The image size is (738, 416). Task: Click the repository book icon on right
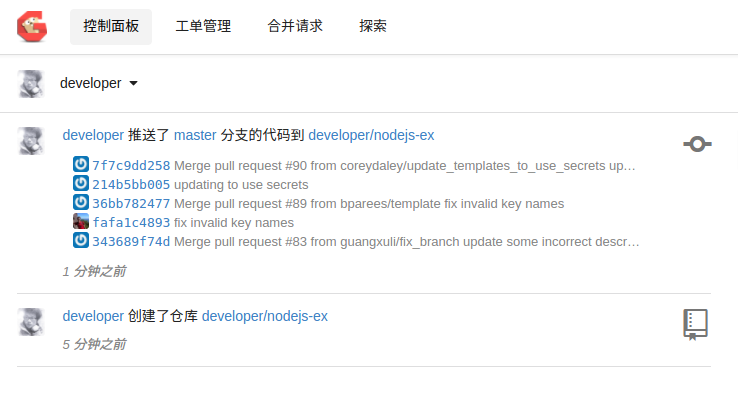695,324
